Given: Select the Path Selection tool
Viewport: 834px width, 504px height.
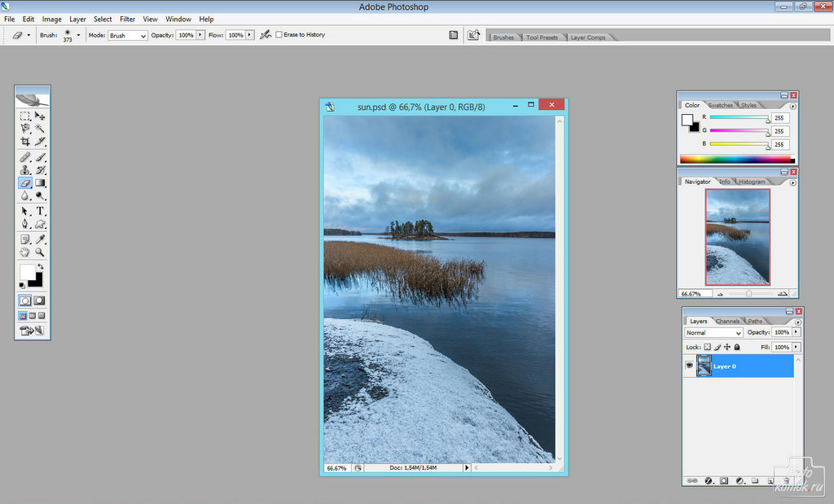Looking at the screenshot, I should pos(25,211).
